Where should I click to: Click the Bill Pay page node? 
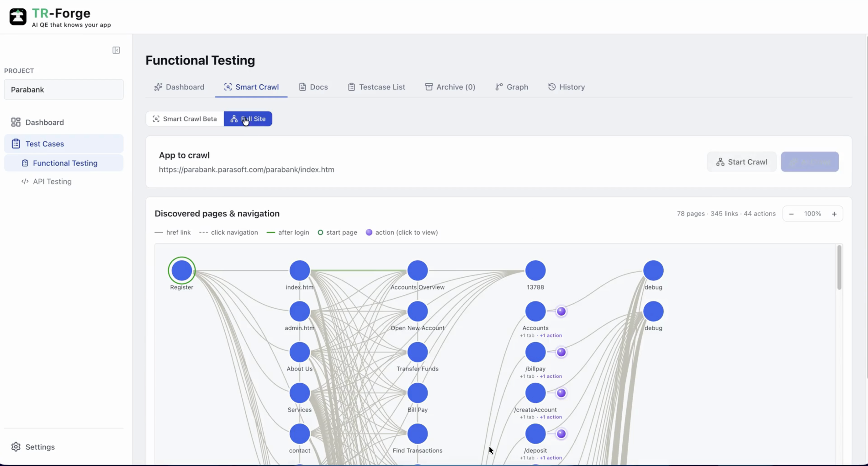pyautogui.click(x=418, y=393)
